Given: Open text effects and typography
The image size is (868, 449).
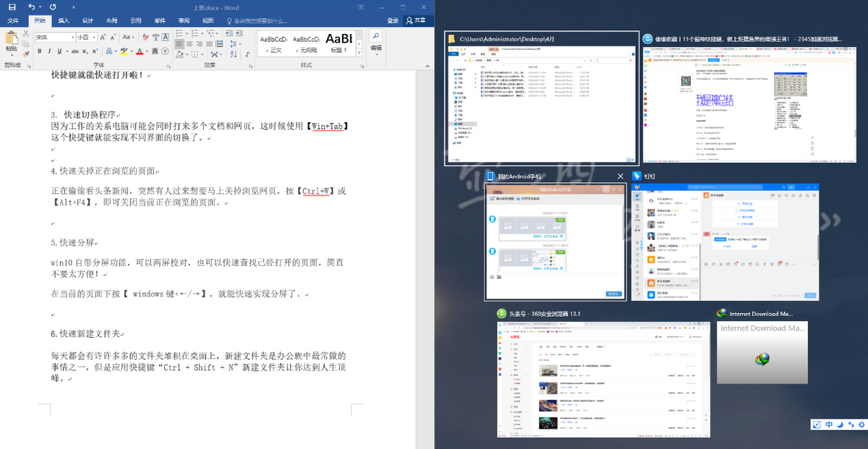Looking at the screenshot, I should click(x=109, y=51).
